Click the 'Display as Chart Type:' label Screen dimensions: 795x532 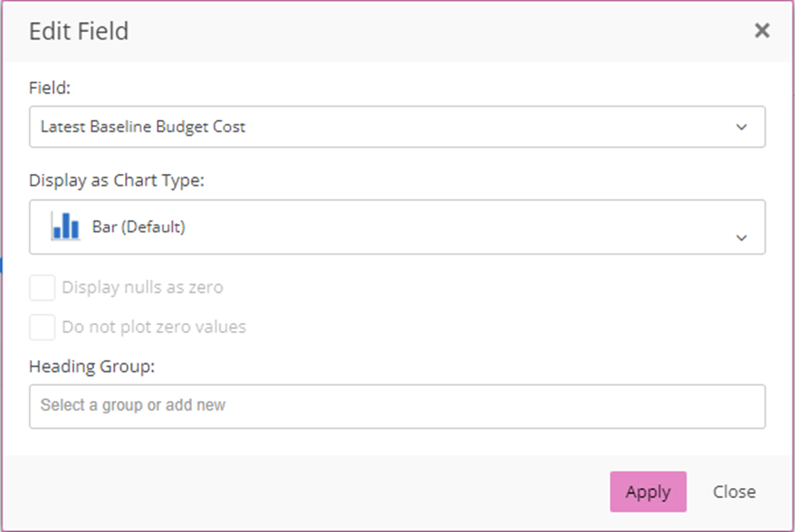[x=117, y=180]
